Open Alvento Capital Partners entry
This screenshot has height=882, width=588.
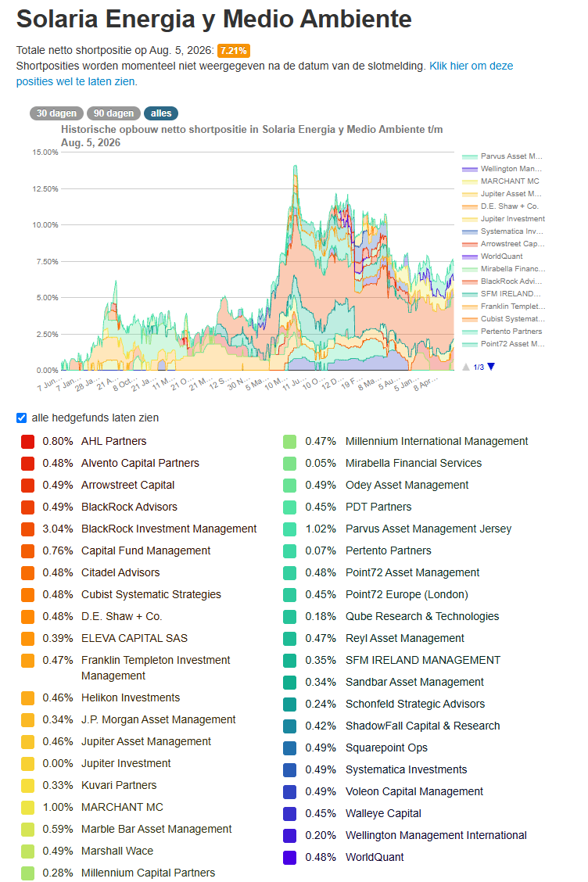(x=140, y=464)
